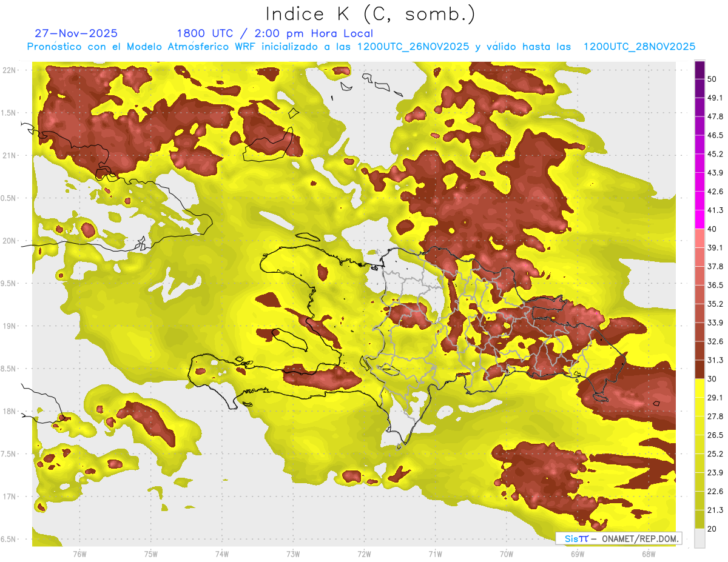728x562 pixels.
Task: Click the 'Pronostico con el Modelo Atmosferico WRF' line
Action: (361, 47)
